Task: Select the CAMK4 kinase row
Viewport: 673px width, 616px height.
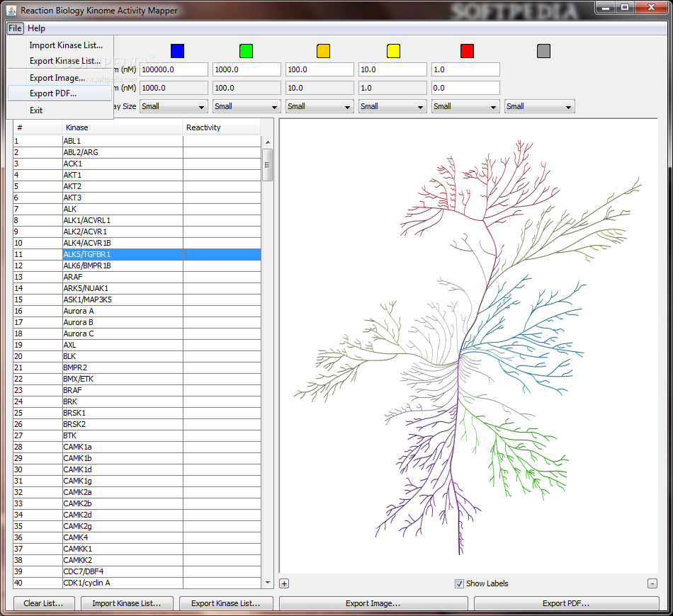Action: (137, 537)
